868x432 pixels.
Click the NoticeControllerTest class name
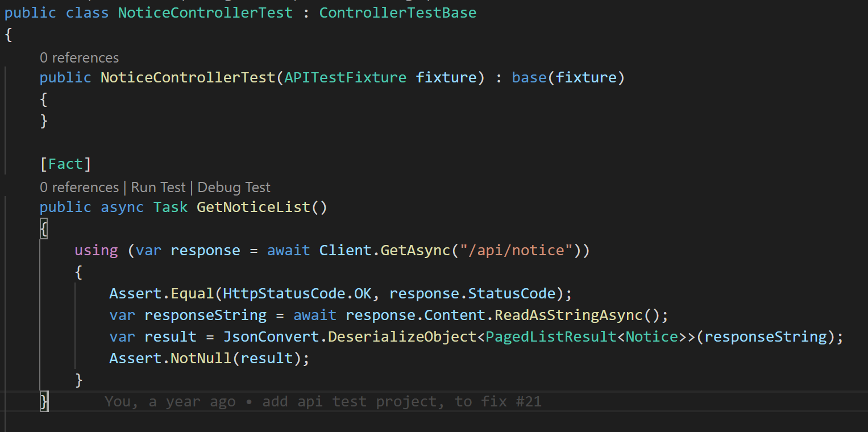click(205, 13)
